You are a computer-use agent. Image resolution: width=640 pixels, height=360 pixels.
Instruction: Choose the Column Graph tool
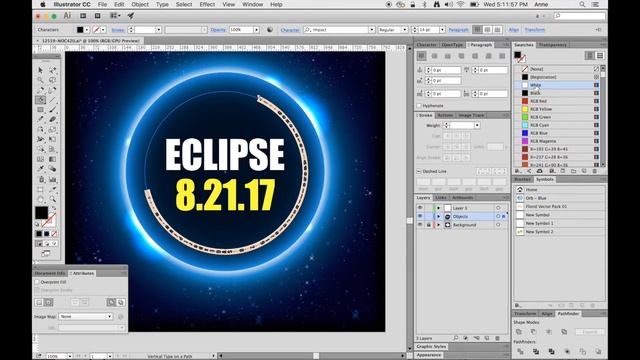pos(53,179)
